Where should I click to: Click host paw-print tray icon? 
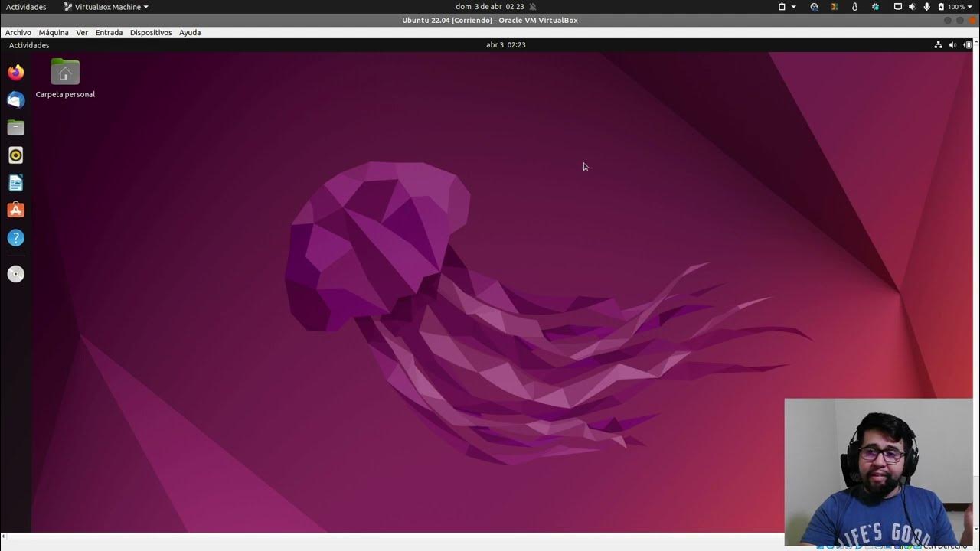coord(875,7)
